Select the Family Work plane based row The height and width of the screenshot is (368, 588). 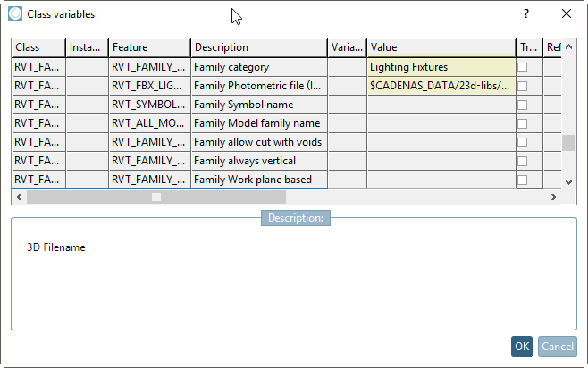(258, 180)
